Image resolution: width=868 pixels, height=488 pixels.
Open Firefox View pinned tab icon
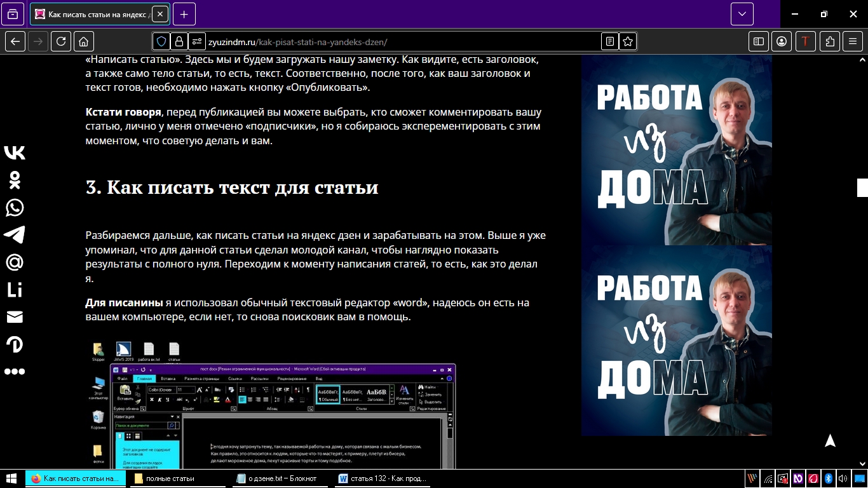click(13, 13)
